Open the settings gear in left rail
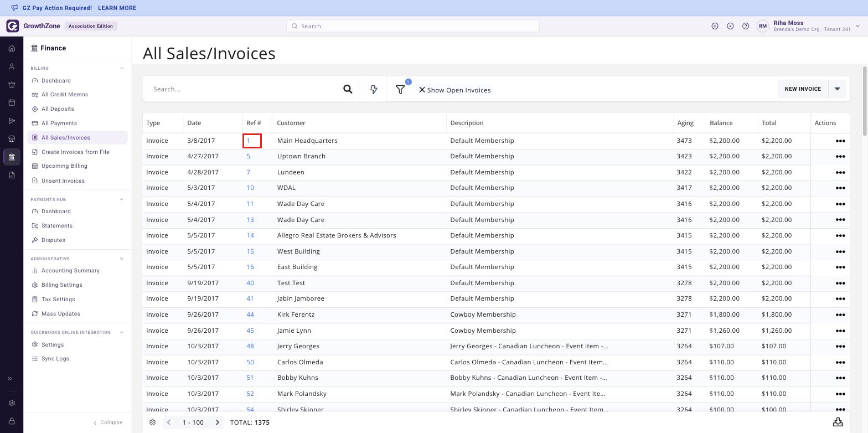The image size is (868, 433). point(12,403)
